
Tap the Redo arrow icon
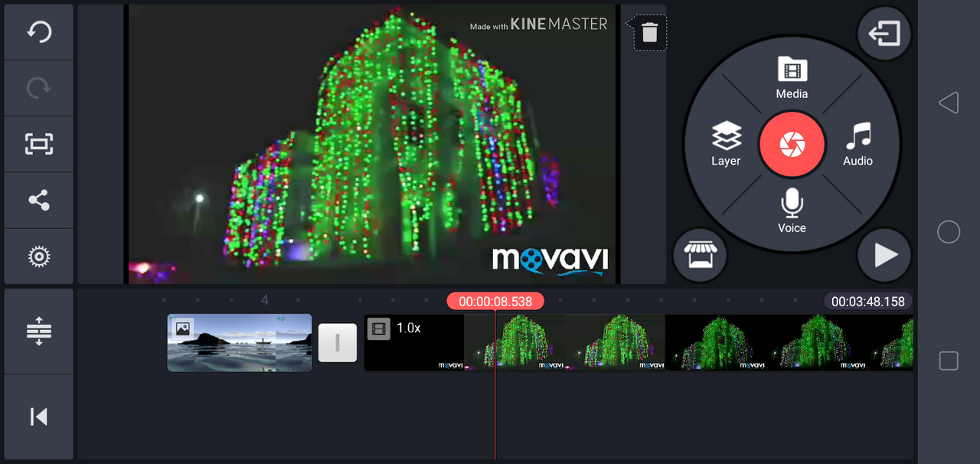39,88
